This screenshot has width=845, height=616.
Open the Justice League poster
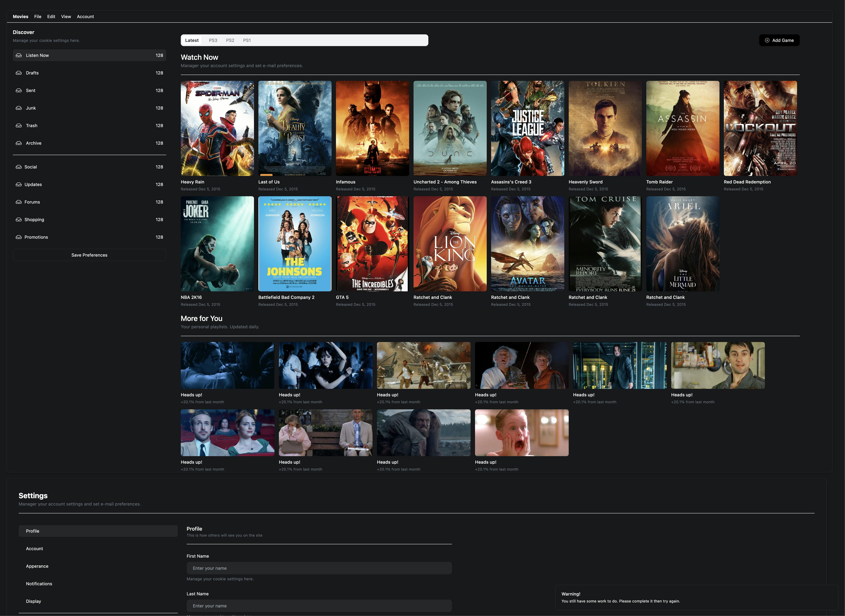[528, 128]
